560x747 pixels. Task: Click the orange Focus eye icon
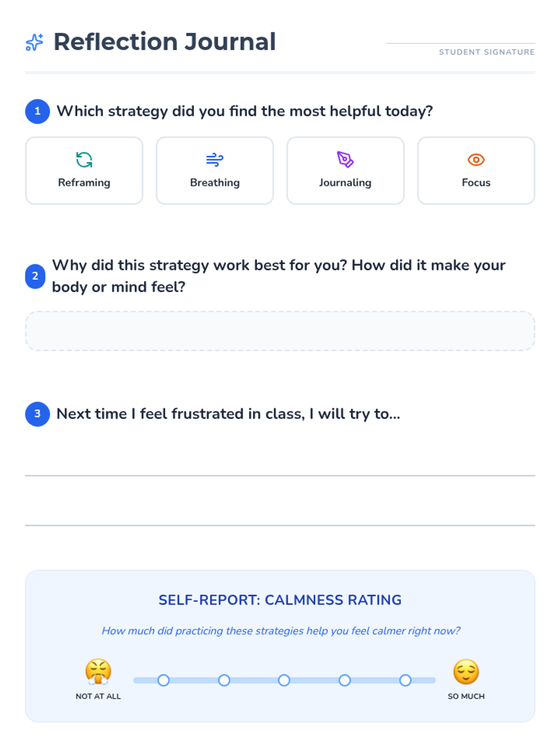pyautogui.click(x=476, y=160)
